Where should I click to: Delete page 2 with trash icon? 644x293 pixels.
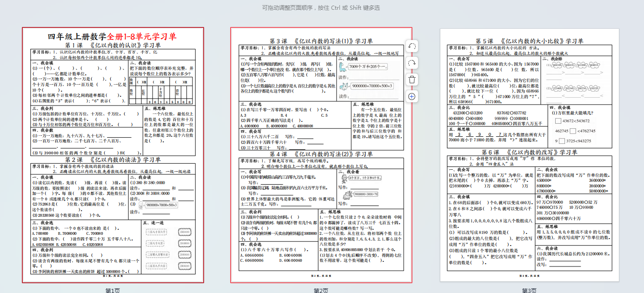pos(412,80)
